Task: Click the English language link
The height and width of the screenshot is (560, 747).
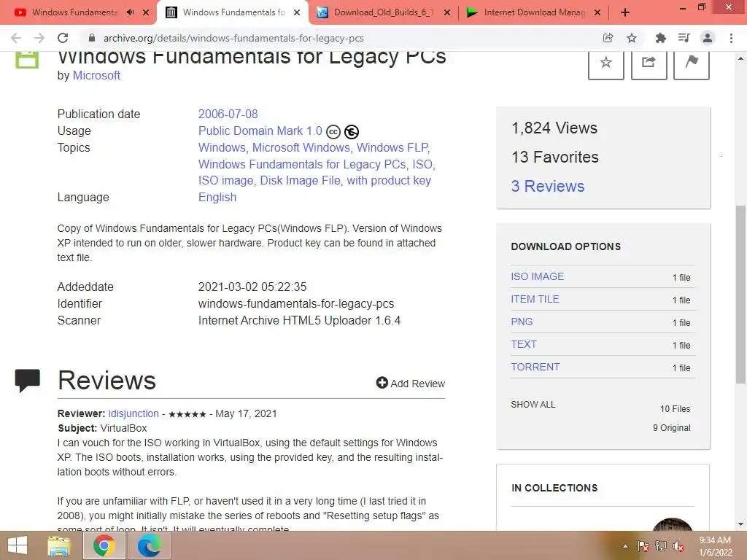Action: point(217,197)
